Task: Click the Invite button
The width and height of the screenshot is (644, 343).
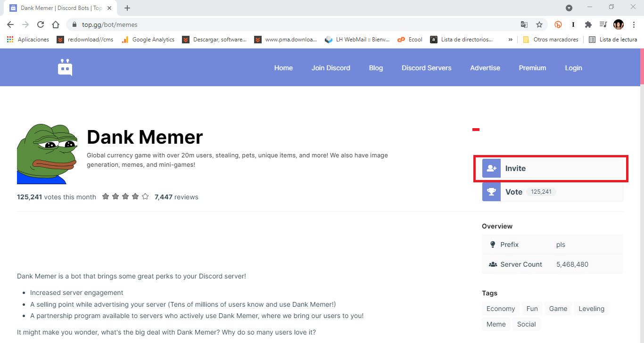Action: (x=553, y=168)
